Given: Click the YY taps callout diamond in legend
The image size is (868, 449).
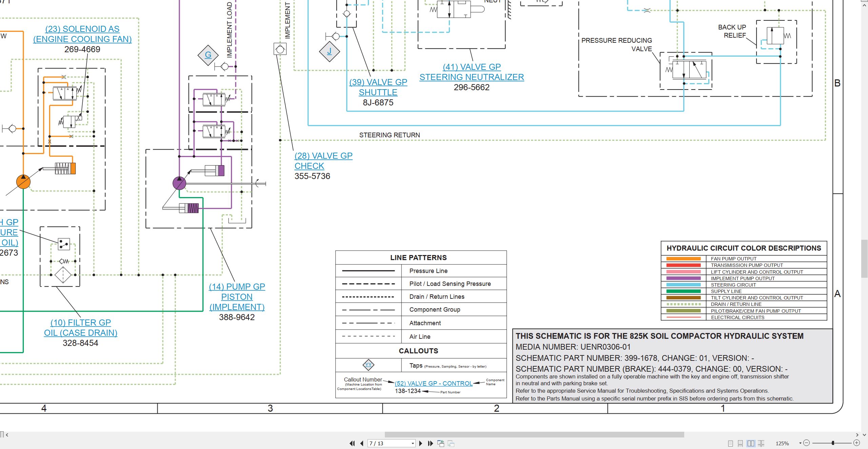Looking at the screenshot, I should pyautogui.click(x=368, y=365).
